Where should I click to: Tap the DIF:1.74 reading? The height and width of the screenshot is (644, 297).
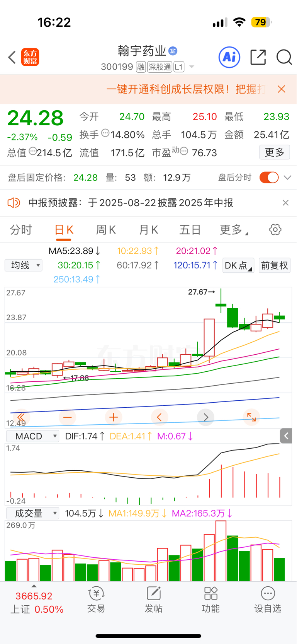[x=85, y=436]
